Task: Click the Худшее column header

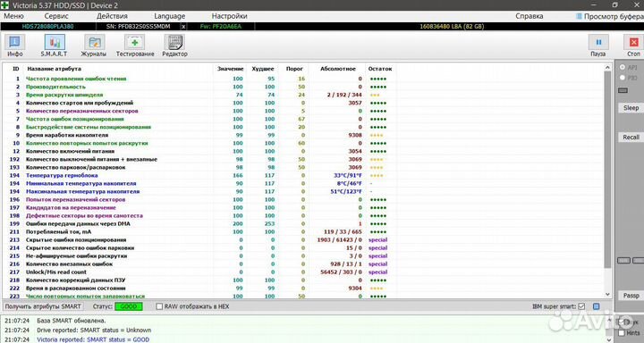Action: point(262,69)
